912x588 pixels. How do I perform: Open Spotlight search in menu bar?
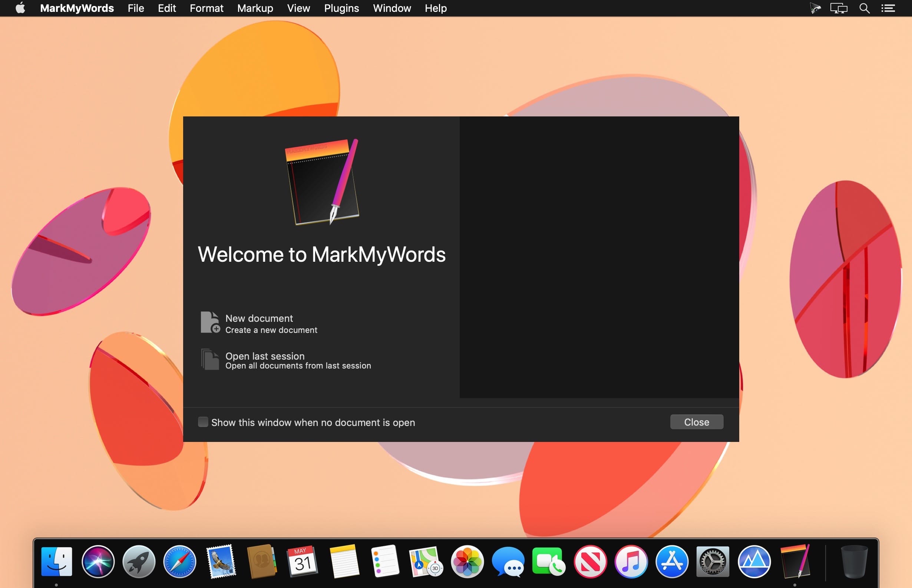(x=864, y=9)
